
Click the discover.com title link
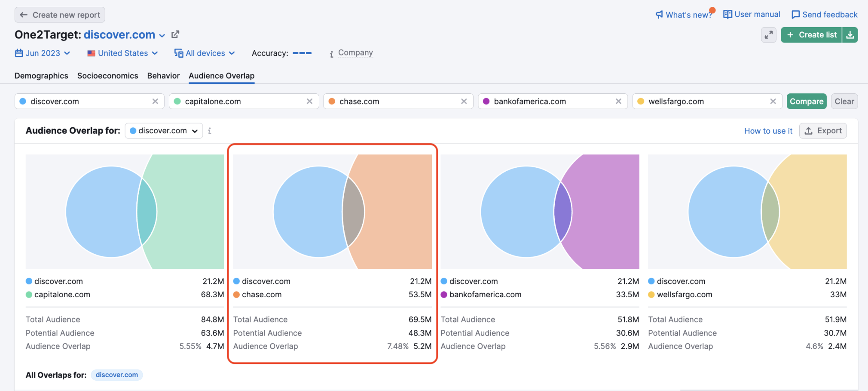pos(119,34)
